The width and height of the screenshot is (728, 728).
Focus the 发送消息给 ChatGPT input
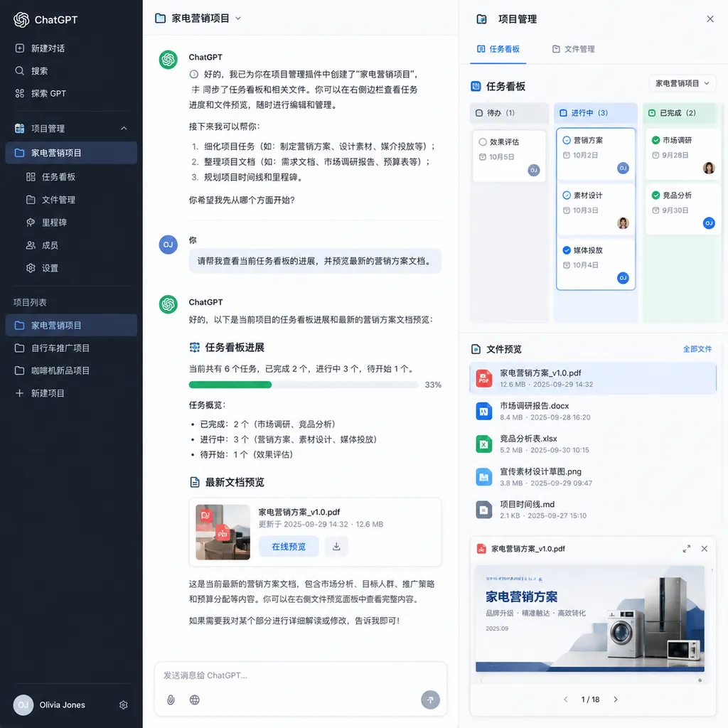click(300, 675)
